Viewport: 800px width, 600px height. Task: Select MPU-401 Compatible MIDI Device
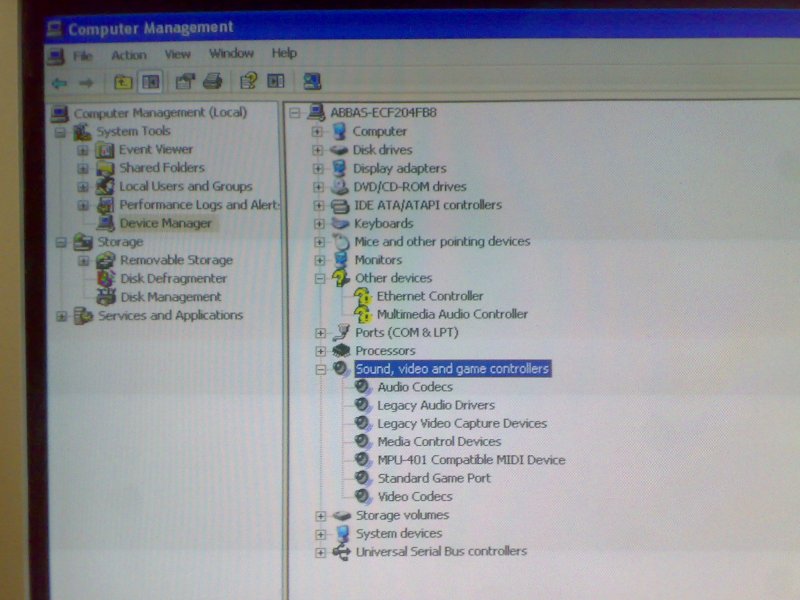click(471, 460)
